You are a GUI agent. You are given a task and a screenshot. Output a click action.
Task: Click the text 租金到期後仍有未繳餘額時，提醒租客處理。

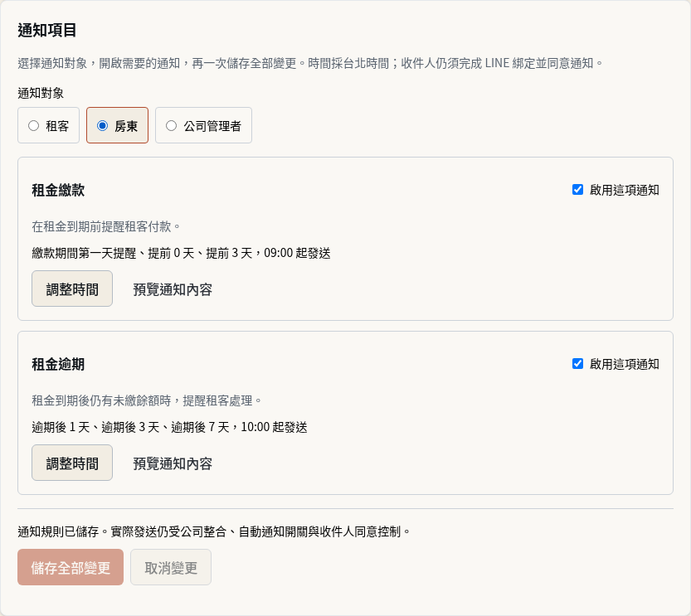147,400
